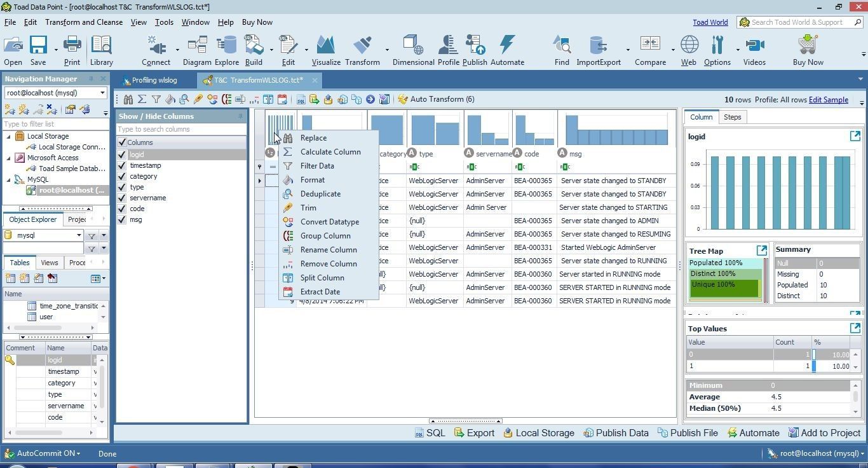Launch the Explore database tool
The image size is (868, 468).
click(226, 51)
